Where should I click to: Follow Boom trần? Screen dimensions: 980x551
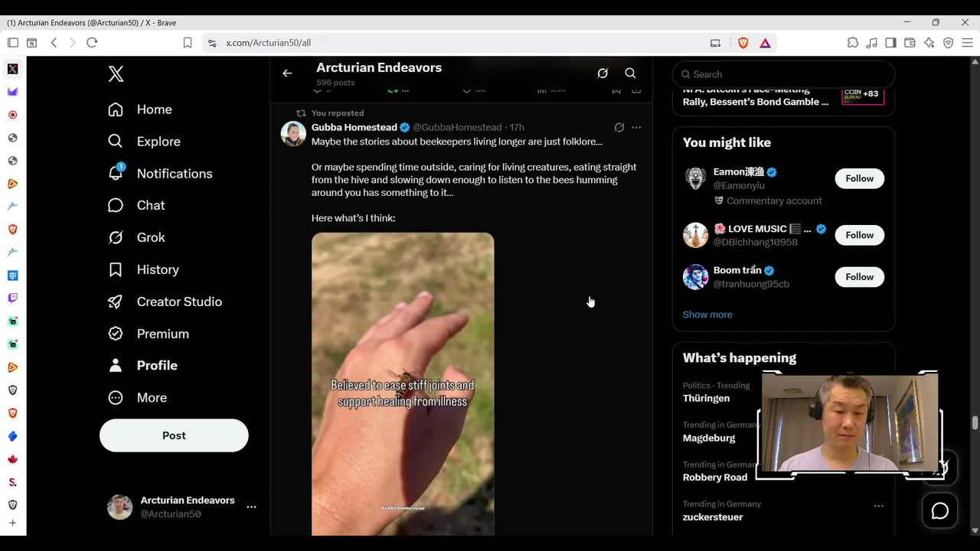tap(859, 277)
